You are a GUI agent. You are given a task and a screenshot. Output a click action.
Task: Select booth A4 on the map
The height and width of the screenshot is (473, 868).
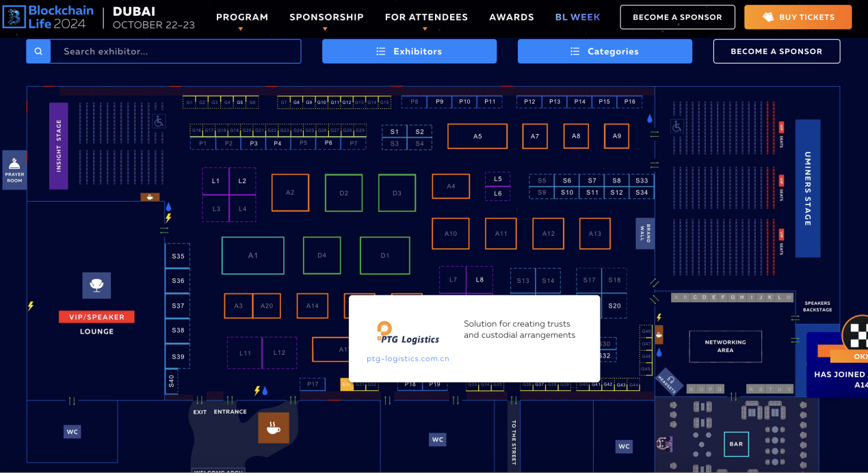(x=451, y=186)
